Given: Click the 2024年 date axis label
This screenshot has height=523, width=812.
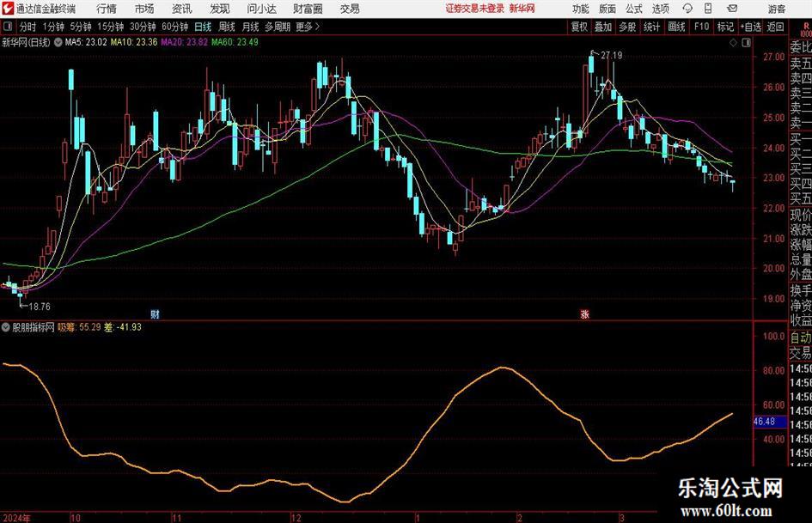Looking at the screenshot, I should pyautogui.click(x=16, y=518).
